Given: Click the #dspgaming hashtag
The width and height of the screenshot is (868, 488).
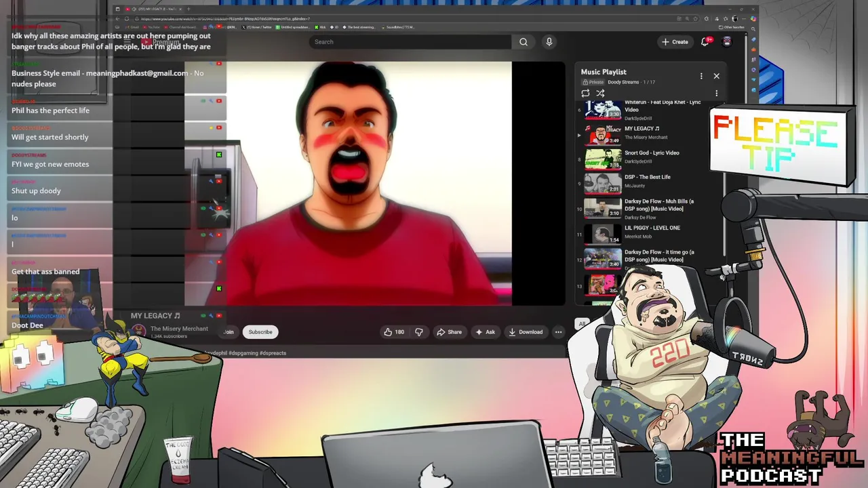Looking at the screenshot, I should (x=243, y=353).
